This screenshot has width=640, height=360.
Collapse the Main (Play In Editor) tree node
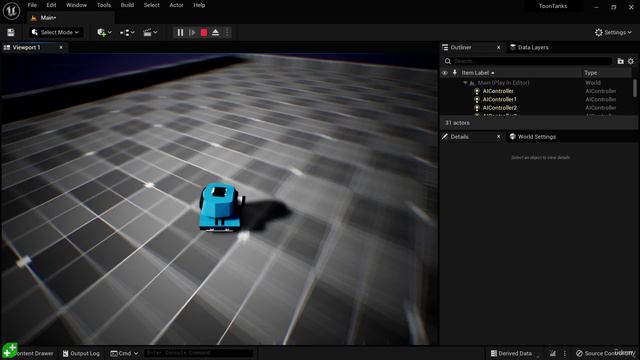(x=465, y=83)
